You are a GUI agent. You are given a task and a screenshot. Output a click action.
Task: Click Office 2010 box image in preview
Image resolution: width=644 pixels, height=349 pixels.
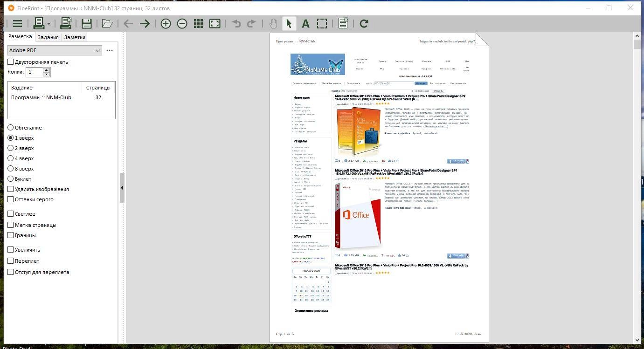pos(359,132)
